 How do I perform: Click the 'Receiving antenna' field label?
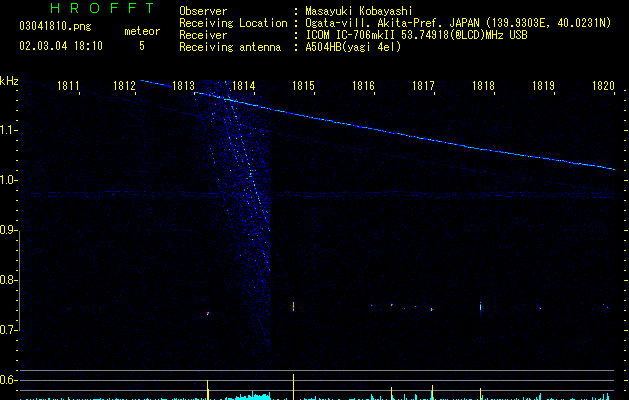pyautogui.click(x=230, y=47)
